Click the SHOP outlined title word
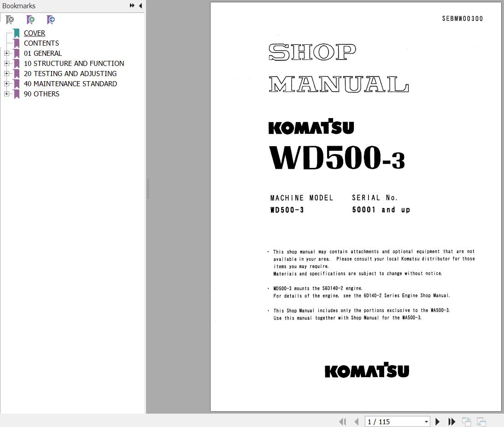The width and height of the screenshot is (504, 427). 312,52
